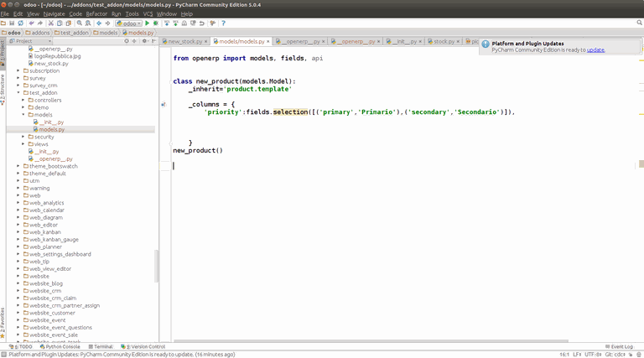The width and height of the screenshot is (644, 358).
Task: Open the Navigate menu
Action: point(55,14)
